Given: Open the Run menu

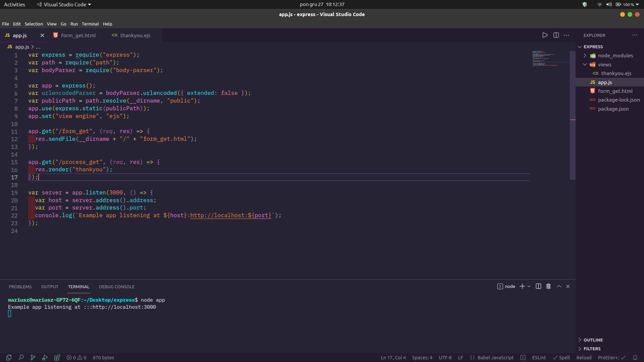Looking at the screenshot, I should coord(74,24).
